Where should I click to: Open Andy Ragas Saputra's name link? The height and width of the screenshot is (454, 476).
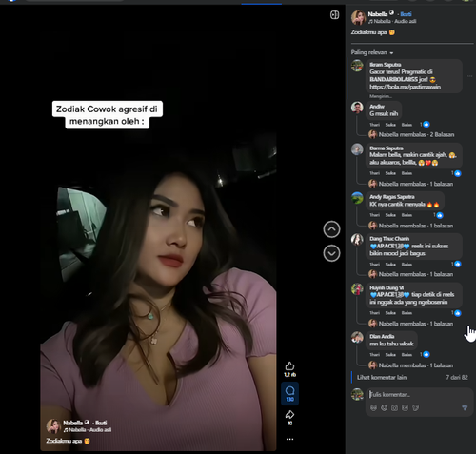[392, 197]
